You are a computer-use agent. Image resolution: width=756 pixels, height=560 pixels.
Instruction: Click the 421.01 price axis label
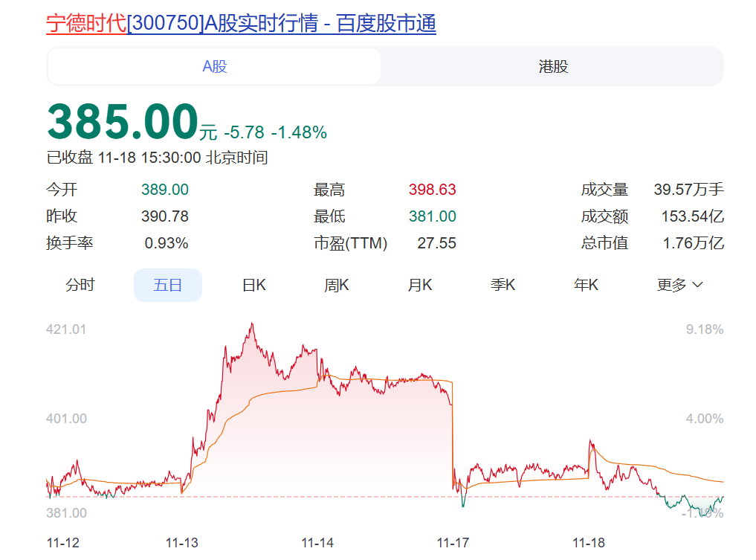pos(66,329)
